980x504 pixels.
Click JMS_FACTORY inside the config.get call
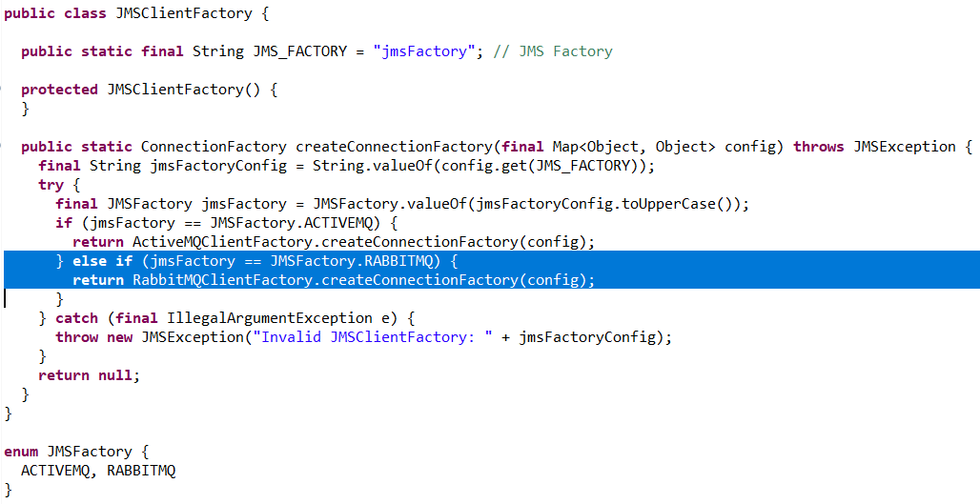point(582,166)
